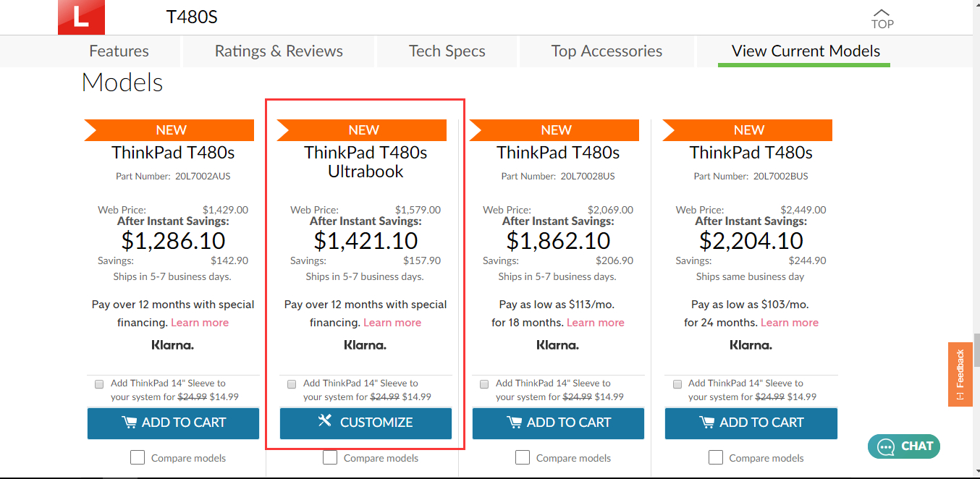Check sleeve add-on for $1,286.10 model

(99, 384)
